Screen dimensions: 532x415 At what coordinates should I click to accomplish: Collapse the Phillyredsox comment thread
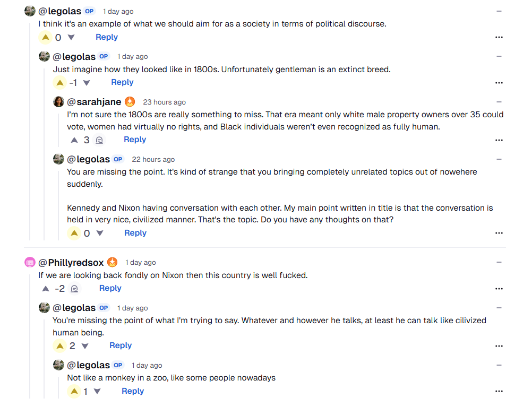click(499, 262)
